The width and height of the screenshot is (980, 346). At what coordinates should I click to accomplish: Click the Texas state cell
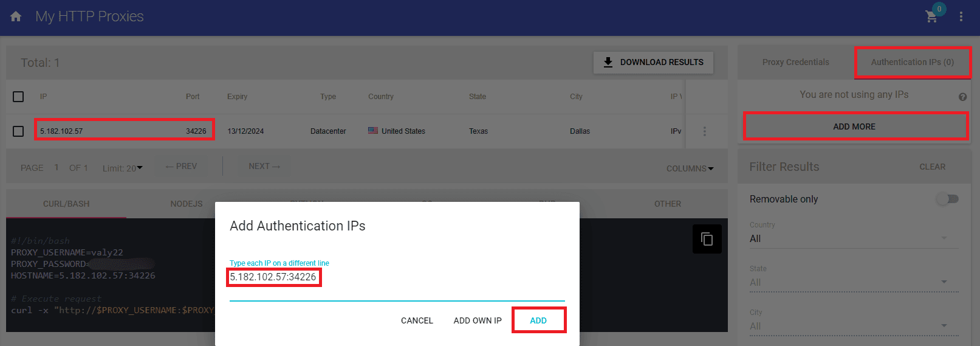[x=478, y=131]
